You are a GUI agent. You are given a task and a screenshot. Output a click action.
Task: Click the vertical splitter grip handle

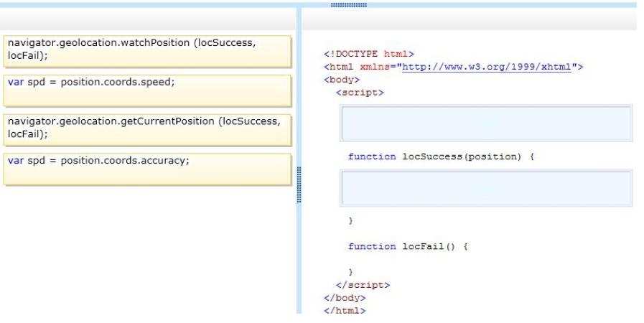[x=299, y=184]
